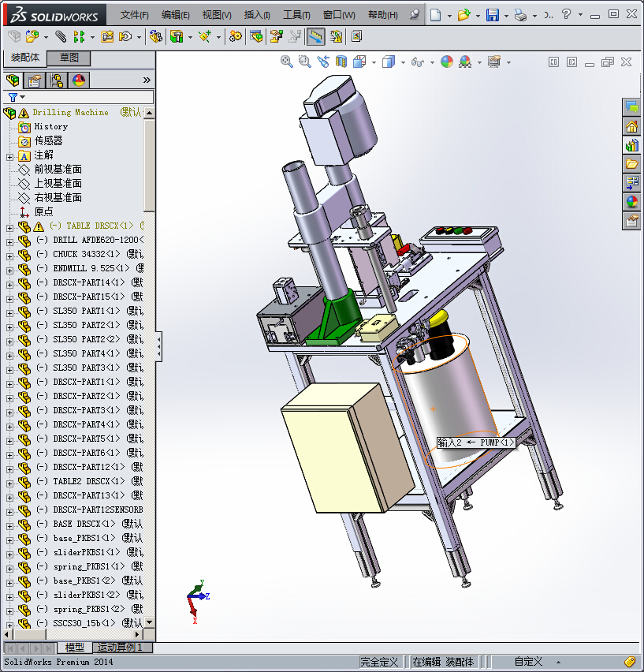Click the Move Component icon
The height and width of the screenshot is (672, 644).
click(x=125, y=36)
